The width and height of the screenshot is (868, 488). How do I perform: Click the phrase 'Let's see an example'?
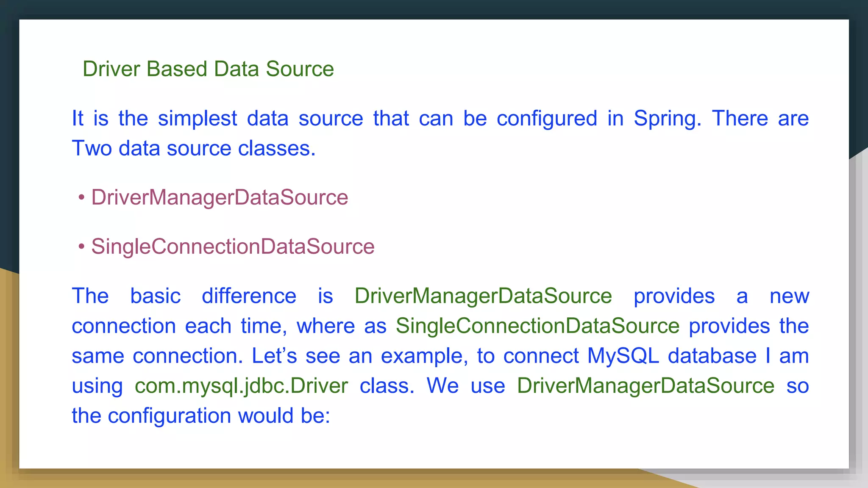point(359,356)
